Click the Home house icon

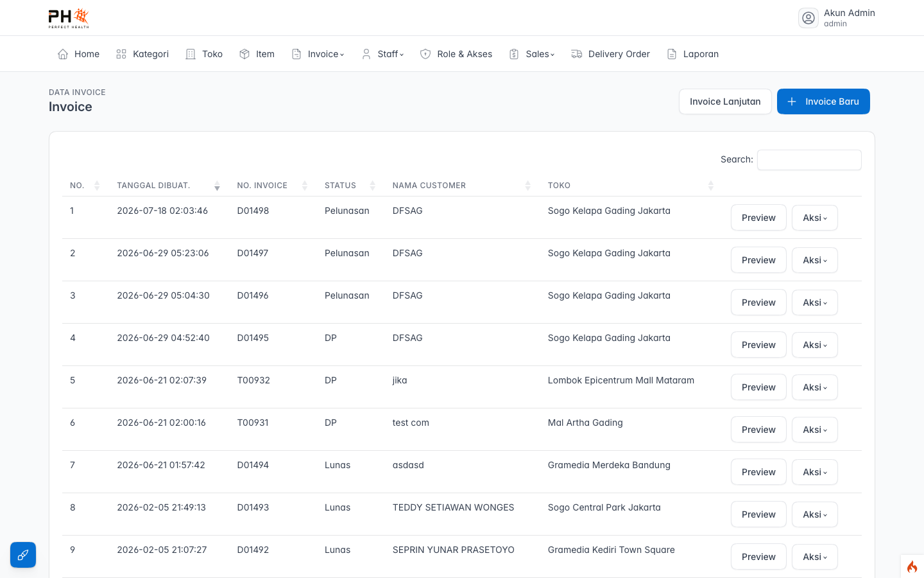tap(63, 54)
